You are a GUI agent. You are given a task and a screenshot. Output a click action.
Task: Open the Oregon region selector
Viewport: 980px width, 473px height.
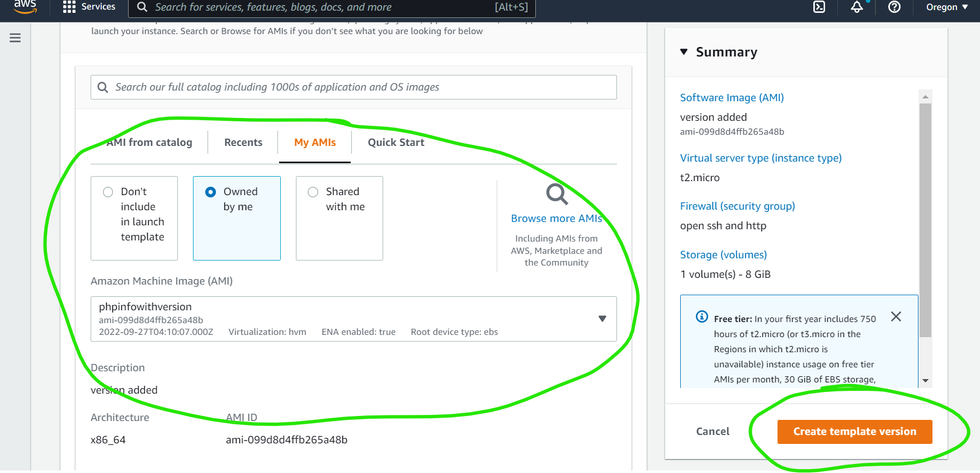pos(946,7)
